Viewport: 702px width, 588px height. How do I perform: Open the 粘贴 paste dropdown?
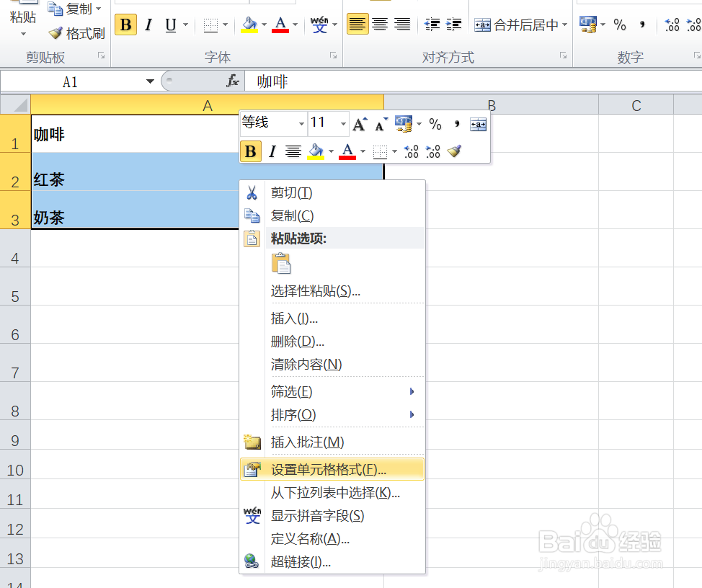23,34
